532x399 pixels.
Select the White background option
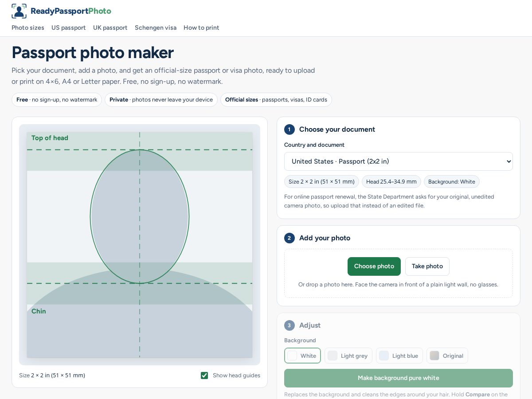(302, 356)
